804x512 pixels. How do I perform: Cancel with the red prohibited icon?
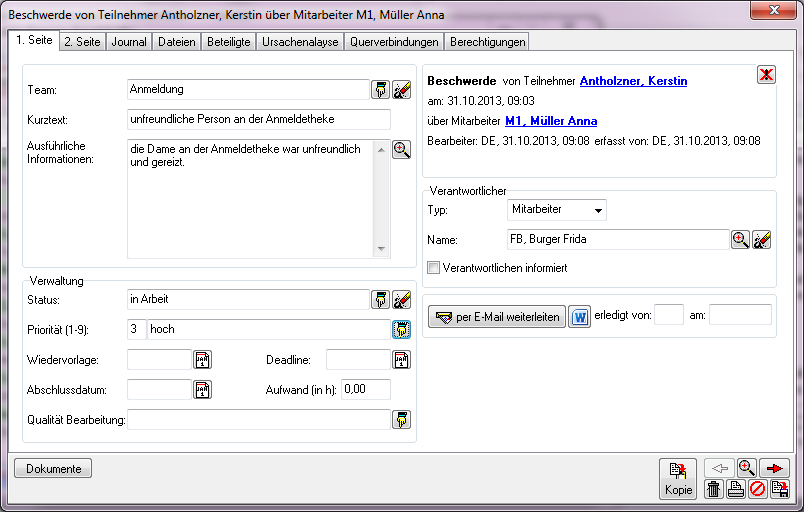[757, 489]
